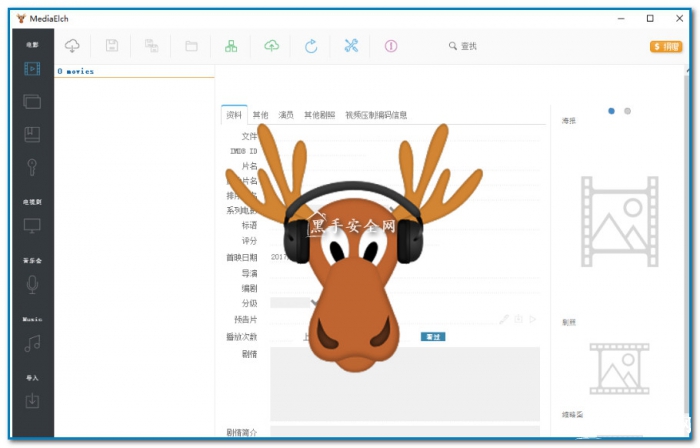Click the '编剧' label
The width and height of the screenshot is (700, 448).
[250, 288]
